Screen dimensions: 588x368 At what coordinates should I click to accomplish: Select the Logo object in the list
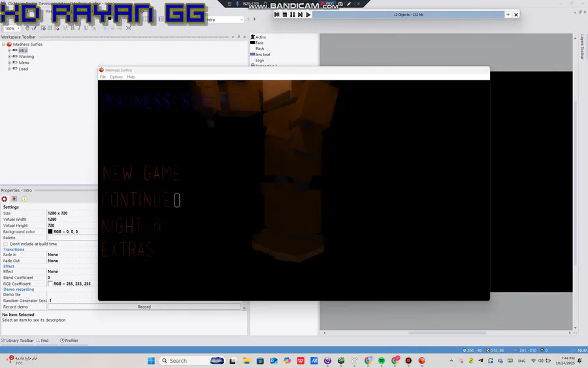[260, 60]
